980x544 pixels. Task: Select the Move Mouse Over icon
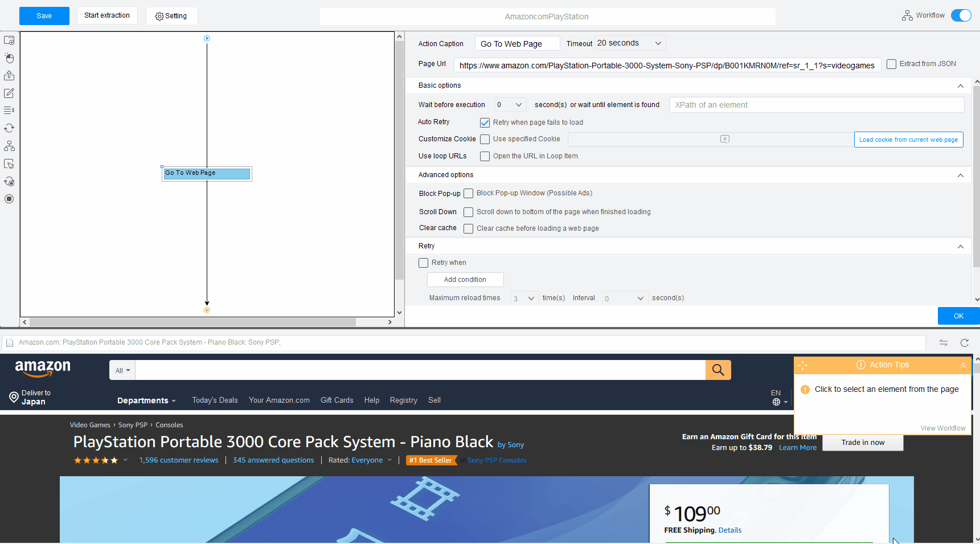pos(9,164)
